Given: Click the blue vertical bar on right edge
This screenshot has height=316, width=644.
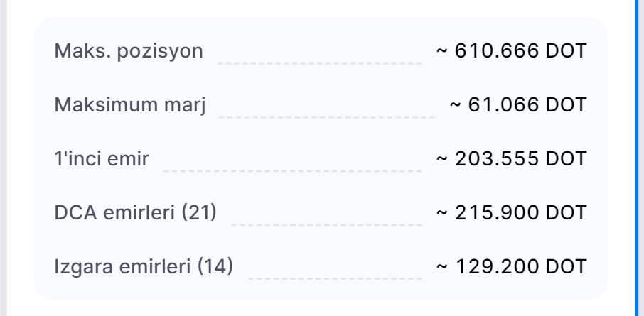Looking at the screenshot, I should point(639,158).
